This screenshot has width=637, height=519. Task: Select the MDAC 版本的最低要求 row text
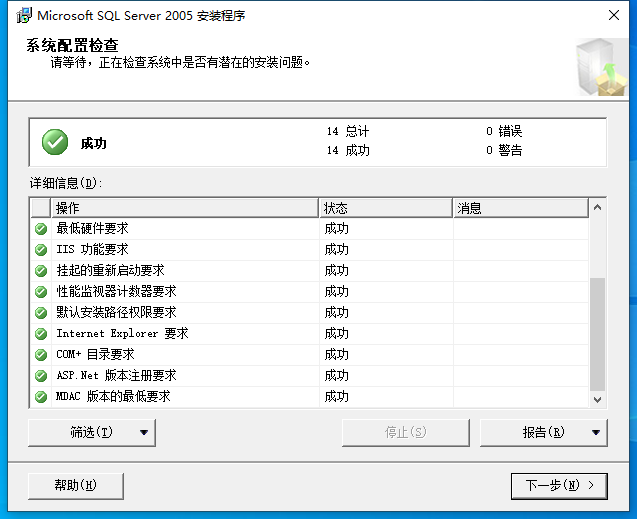pyautogui.click(x=113, y=396)
